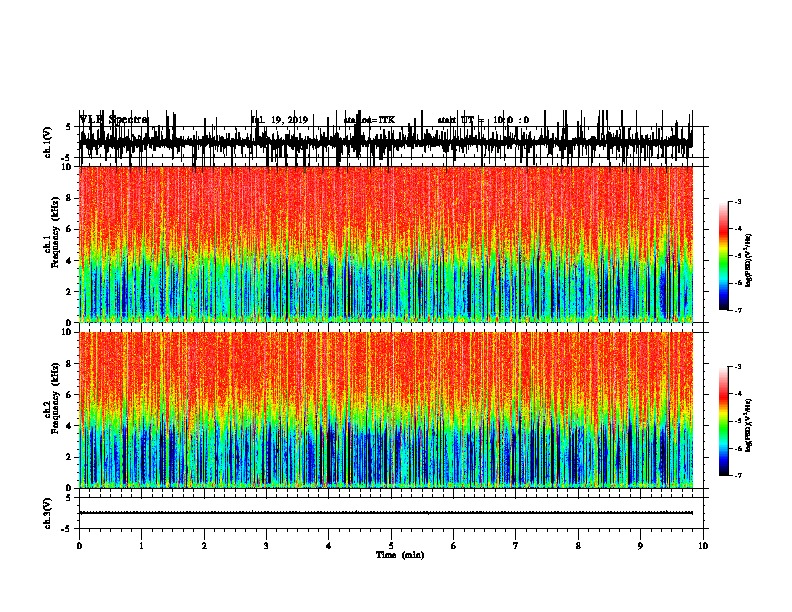792x612 pixels.
Task: Click the ch.1 "Frequency (kHz)" axis label
Action: 55,232
